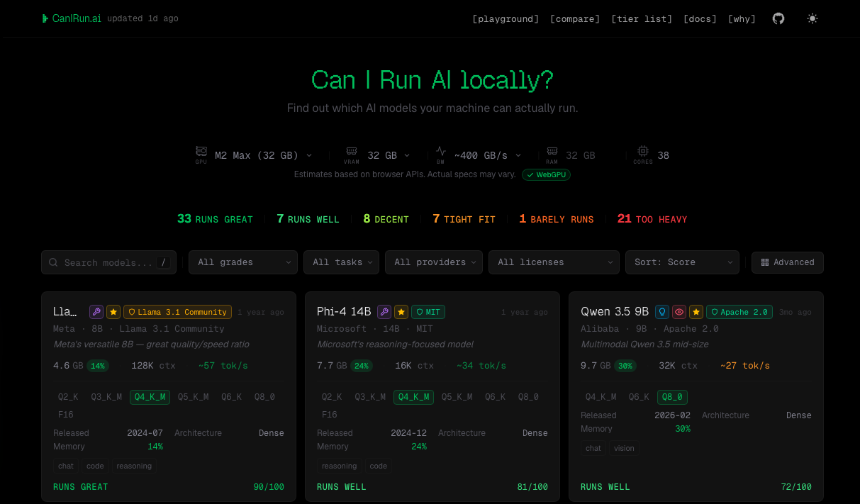The height and width of the screenshot is (504, 860).
Task: Click the Qwen 3.5 9B star icon
Action: pos(696,312)
